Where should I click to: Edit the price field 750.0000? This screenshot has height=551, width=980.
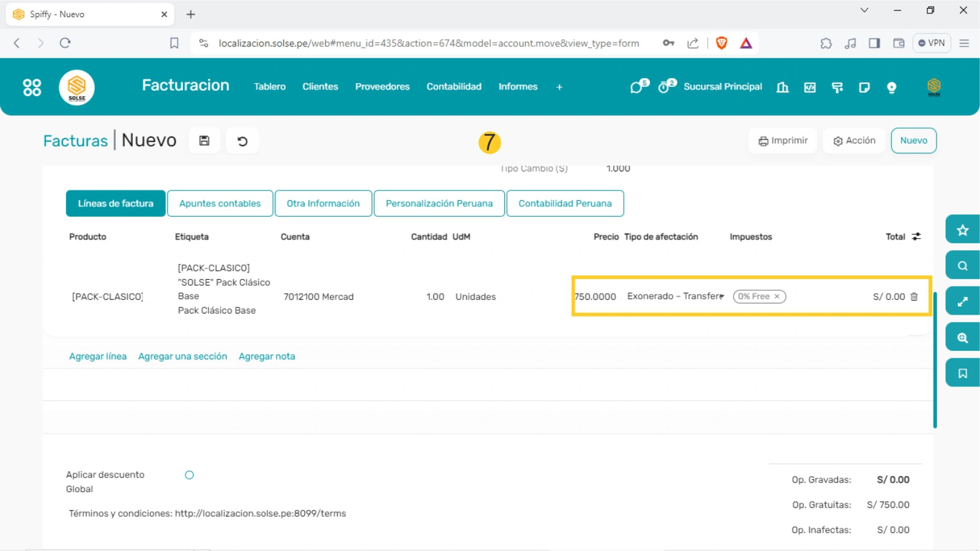(596, 296)
